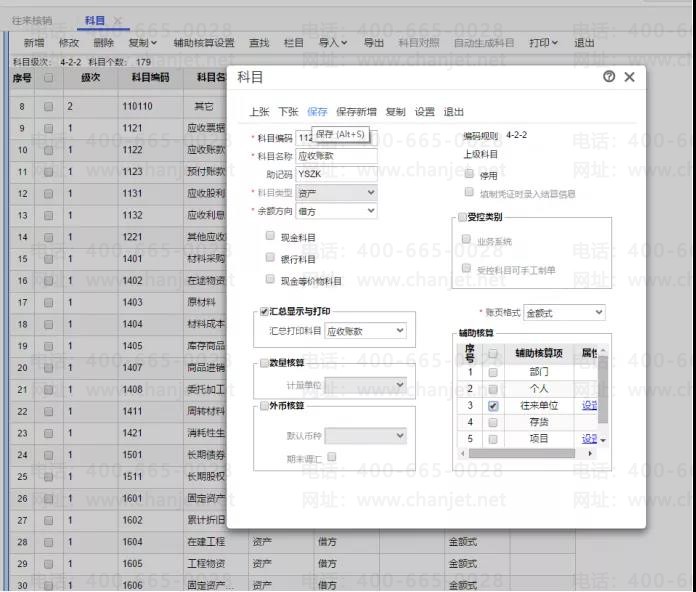Toggle the 数量核算 checkbox
696x592 pixels.
click(x=264, y=363)
